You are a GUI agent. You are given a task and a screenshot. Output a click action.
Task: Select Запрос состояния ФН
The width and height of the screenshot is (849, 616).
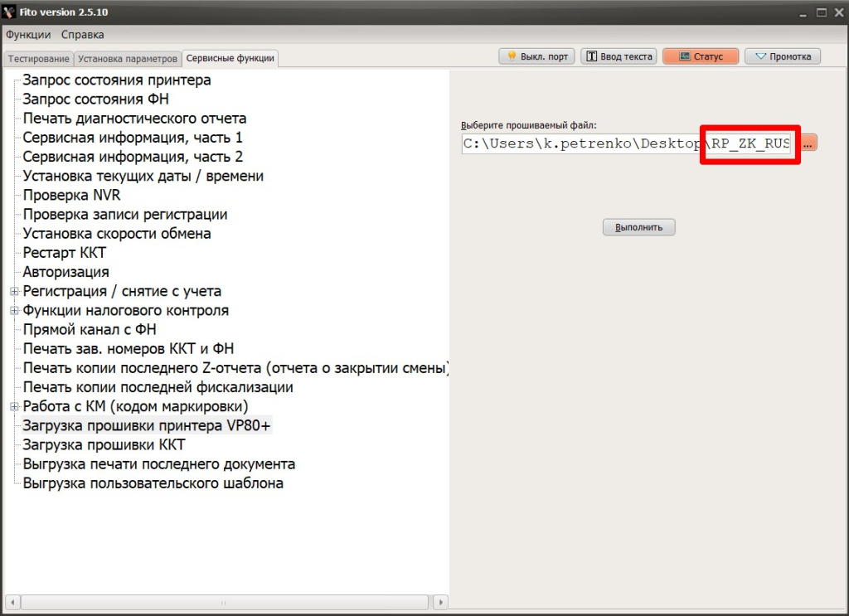click(96, 99)
